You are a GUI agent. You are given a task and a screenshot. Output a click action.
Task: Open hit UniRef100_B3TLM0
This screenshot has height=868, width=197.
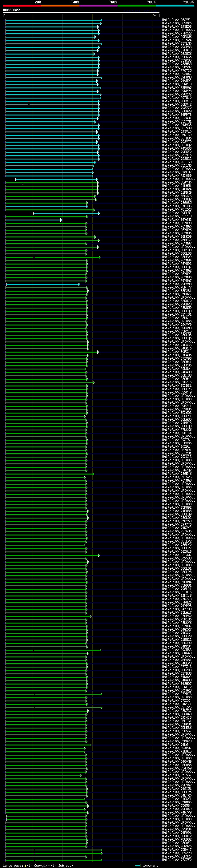click(x=176, y=43)
